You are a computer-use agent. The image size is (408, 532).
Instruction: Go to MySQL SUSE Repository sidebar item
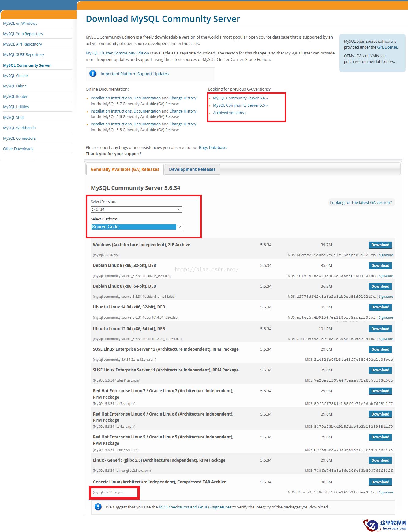point(24,55)
